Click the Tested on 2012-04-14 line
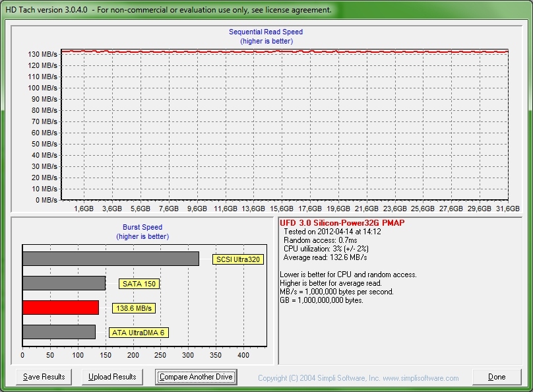Image resolution: width=533 pixels, height=392 pixels. pyautogui.click(x=332, y=232)
